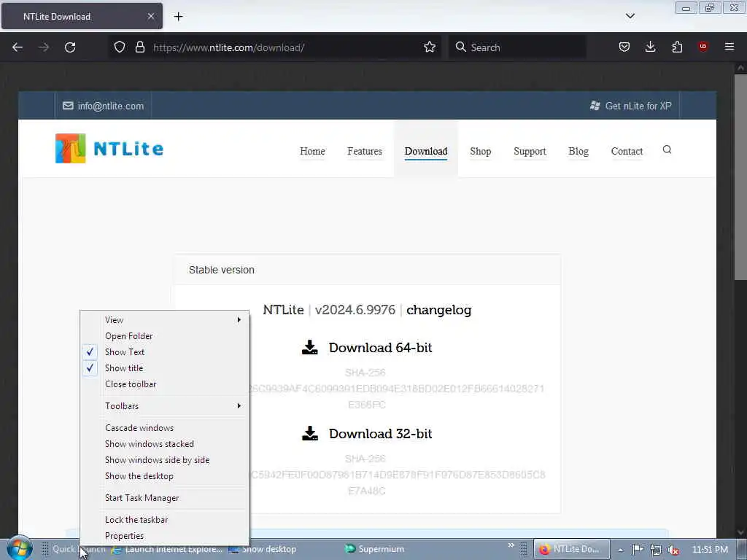The height and width of the screenshot is (560, 747).
Task: Choose Show the desktop menu entry
Action: click(164, 476)
